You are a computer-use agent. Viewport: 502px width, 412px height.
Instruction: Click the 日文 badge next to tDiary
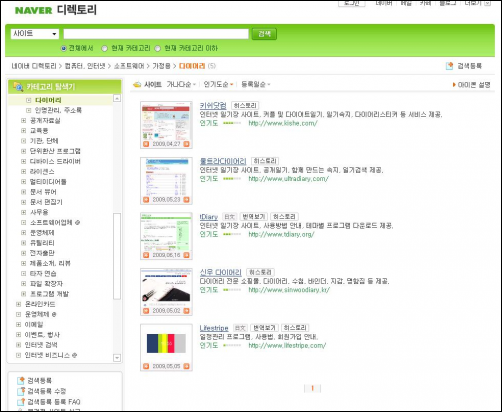pyautogui.click(x=229, y=217)
